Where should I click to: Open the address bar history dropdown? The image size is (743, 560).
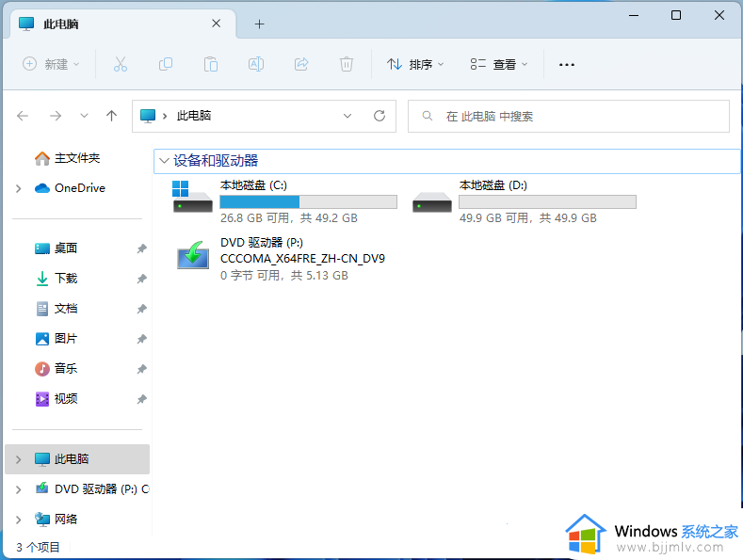click(x=347, y=116)
